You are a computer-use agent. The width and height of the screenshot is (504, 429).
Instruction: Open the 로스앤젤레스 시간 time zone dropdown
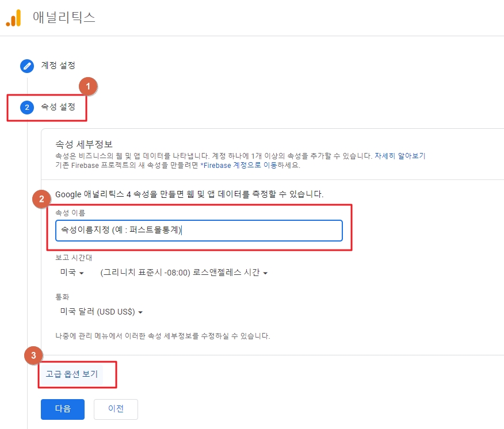pyautogui.click(x=184, y=273)
